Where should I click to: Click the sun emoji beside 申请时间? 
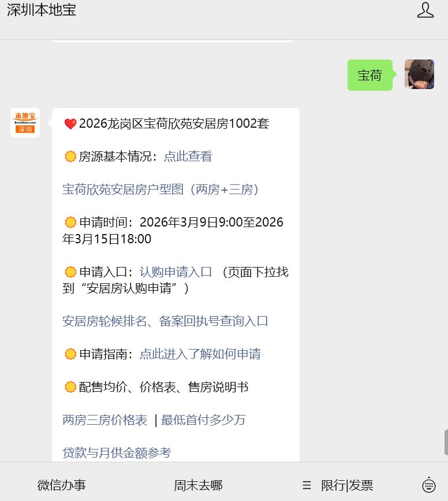point(70,222)
